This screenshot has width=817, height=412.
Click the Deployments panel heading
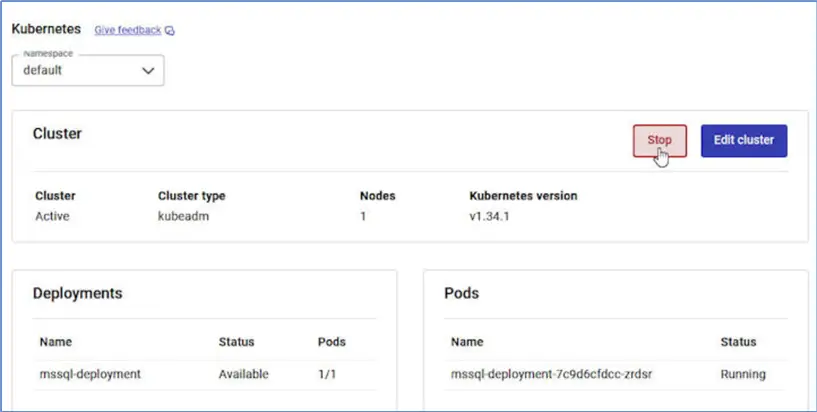[x=78, y=293]
